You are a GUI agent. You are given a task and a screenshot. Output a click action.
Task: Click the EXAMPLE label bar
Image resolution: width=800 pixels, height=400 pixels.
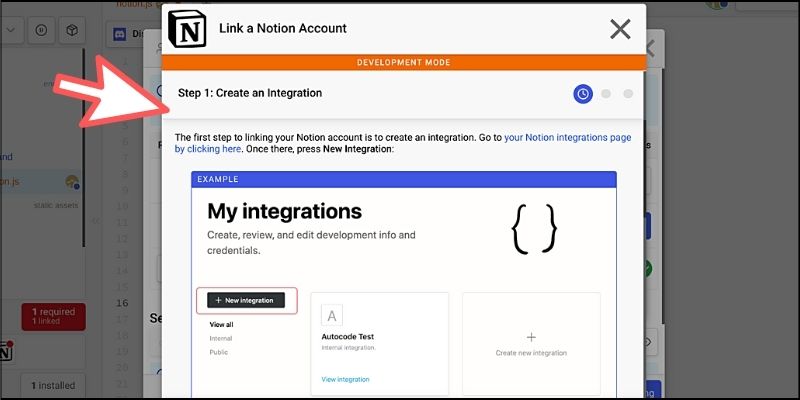point(404,180)
